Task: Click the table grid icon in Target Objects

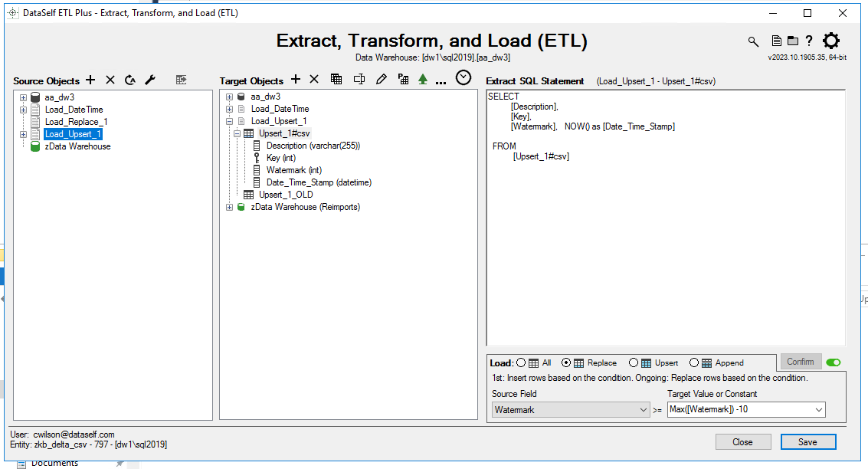Action: pyautogui.click(x=336, y=79)
